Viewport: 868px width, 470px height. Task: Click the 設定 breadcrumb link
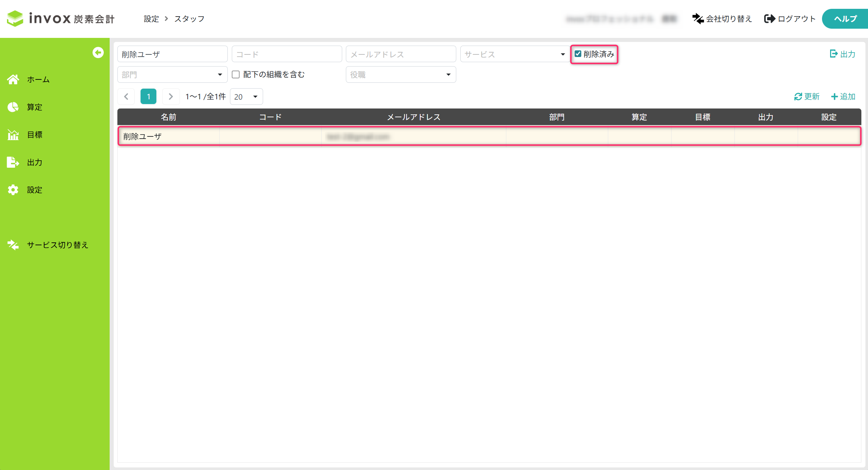pyautogui.click(x=151, y=19)
